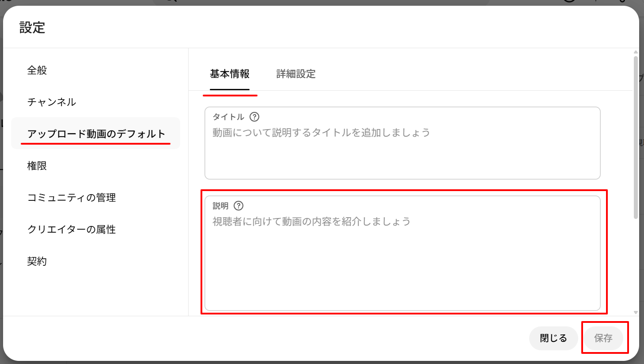Focus the 説明 description text area
This screenshot has height=364, width=644.
click(402, 253)
